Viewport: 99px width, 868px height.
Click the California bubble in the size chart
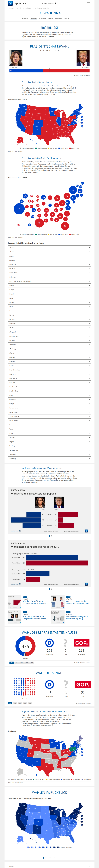19,209
